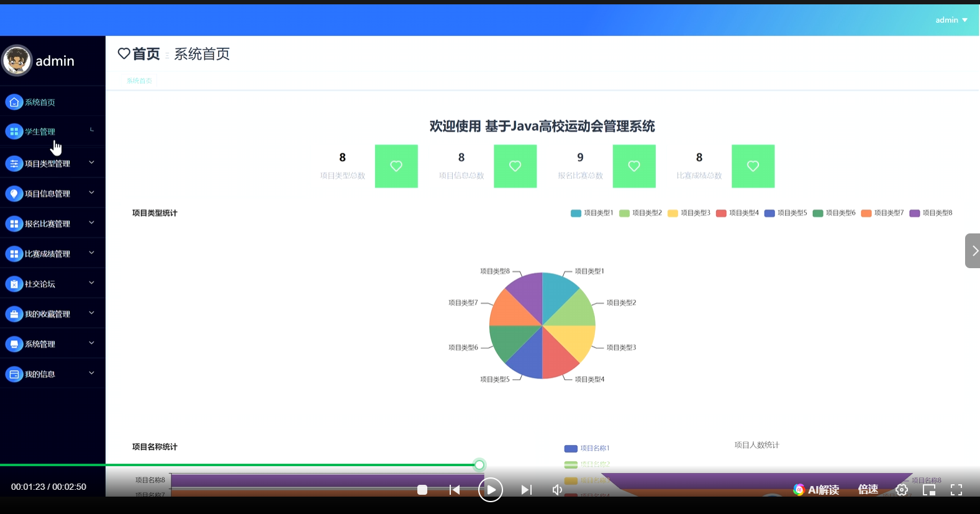980x514 pixels.
Task: Stop the video with the stop button
Action: tap(422, 490)
